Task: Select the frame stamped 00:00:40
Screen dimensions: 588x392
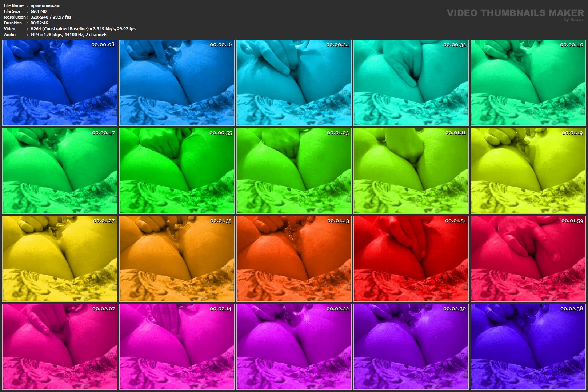Action: pos(528,83)
